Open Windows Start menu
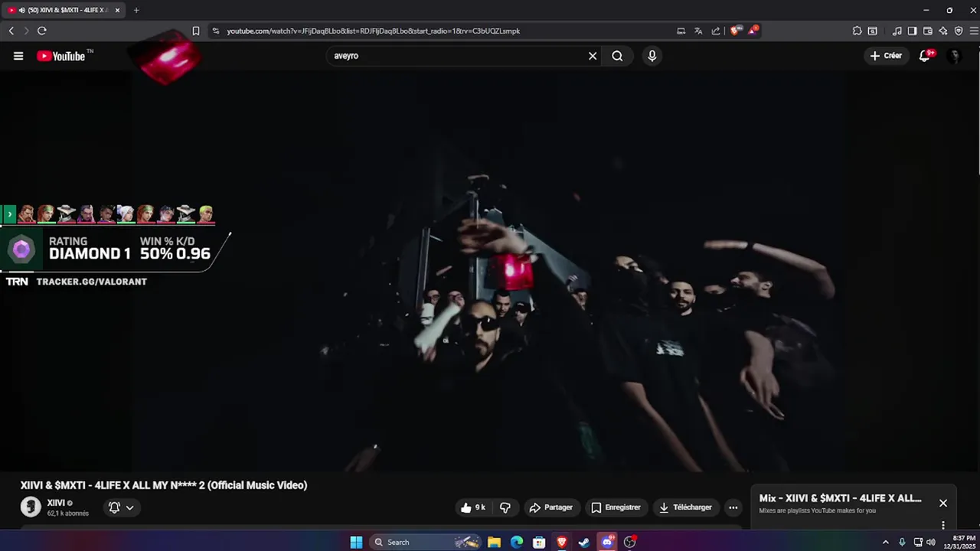Viewport: 980px width, 551px height. click(x=356, y=542)
